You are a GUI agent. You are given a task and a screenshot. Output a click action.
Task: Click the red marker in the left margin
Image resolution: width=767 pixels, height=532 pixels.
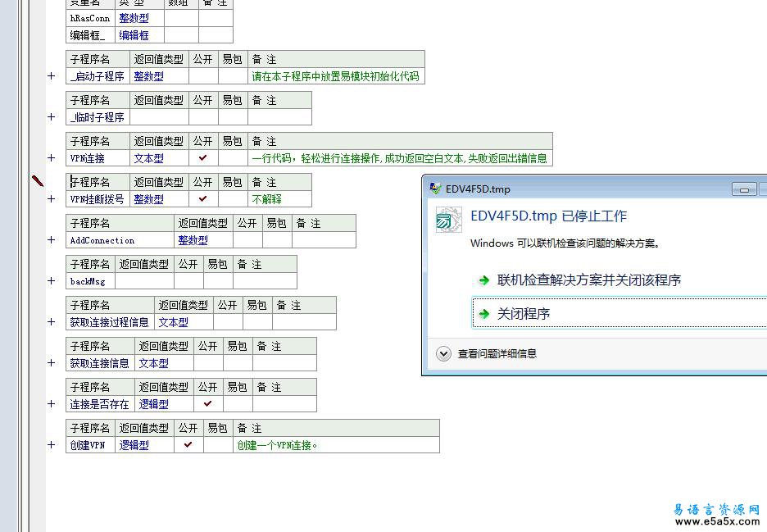coord(38,180)
